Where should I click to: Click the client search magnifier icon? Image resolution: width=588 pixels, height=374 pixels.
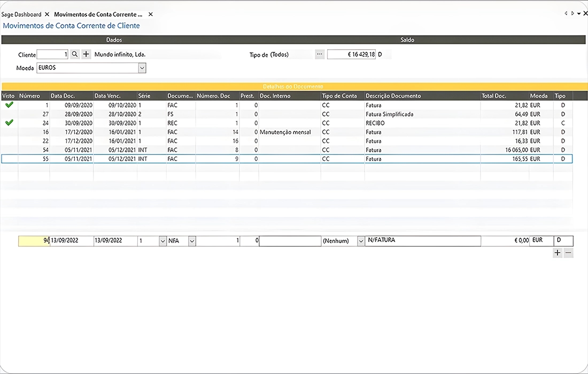tap(75, 54)
